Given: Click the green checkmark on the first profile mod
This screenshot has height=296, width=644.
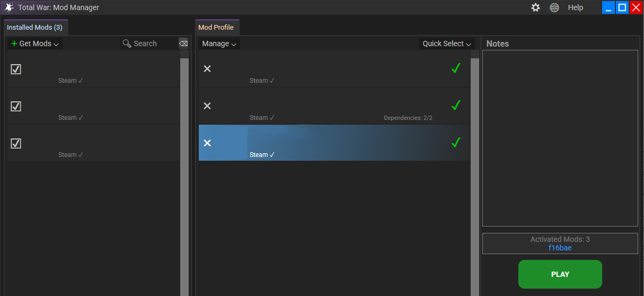Looking at the screenshot, I should pyautogui.click(x=455, y=68).
